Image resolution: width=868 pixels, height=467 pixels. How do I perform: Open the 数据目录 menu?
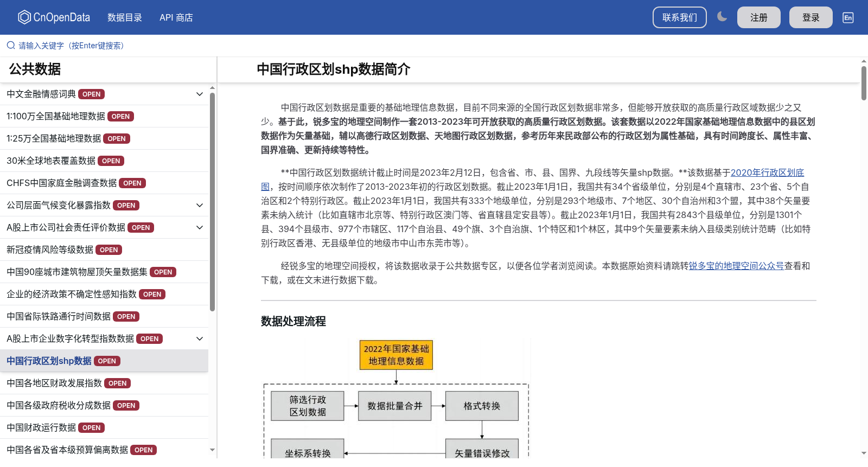click(125, 17)
